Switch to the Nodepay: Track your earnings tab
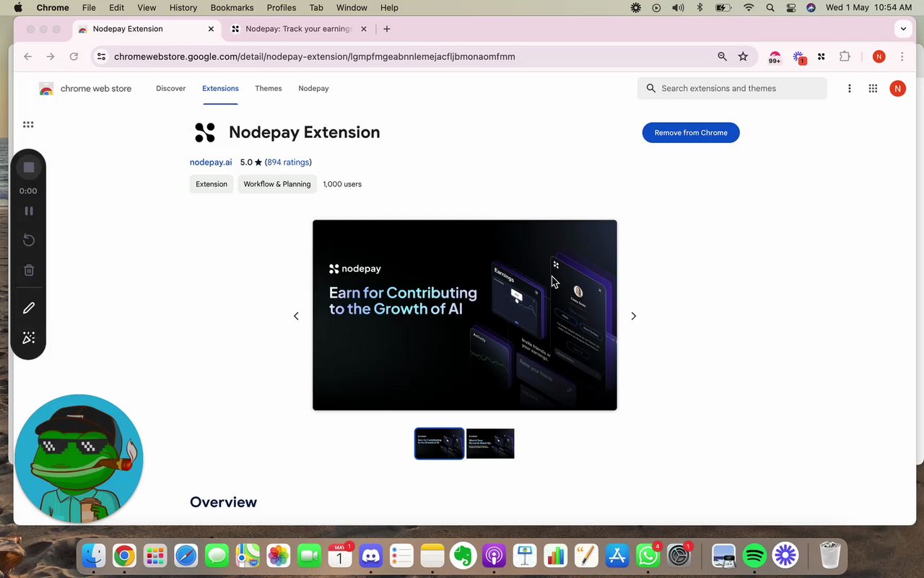This screenshot has height=578, width=924. [298, 29]
